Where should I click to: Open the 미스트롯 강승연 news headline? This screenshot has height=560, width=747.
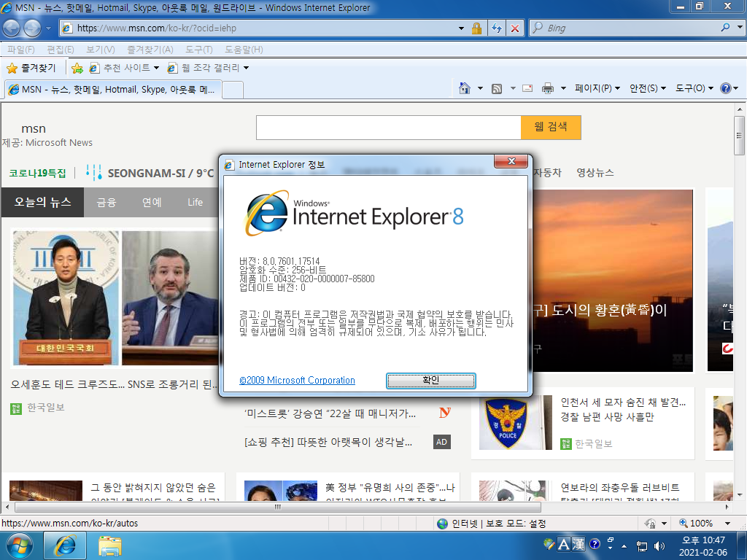pos(330,413)
